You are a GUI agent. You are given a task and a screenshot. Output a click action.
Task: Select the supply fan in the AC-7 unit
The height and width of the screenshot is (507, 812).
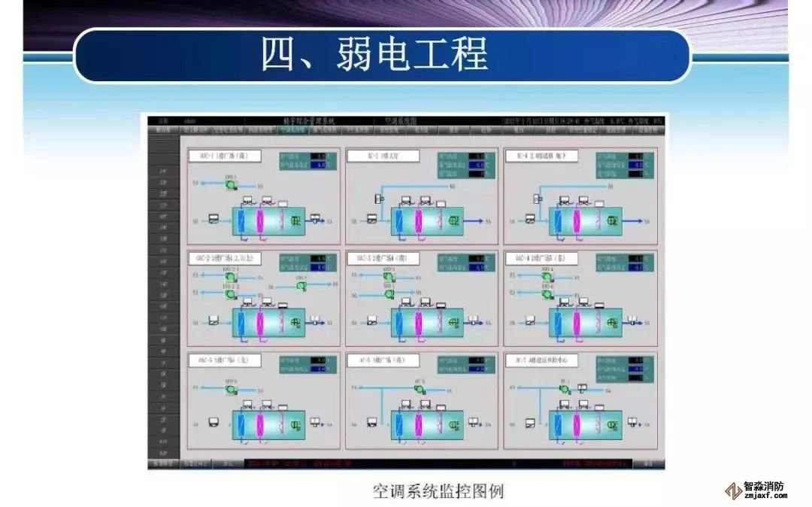[x=612, y=424]
